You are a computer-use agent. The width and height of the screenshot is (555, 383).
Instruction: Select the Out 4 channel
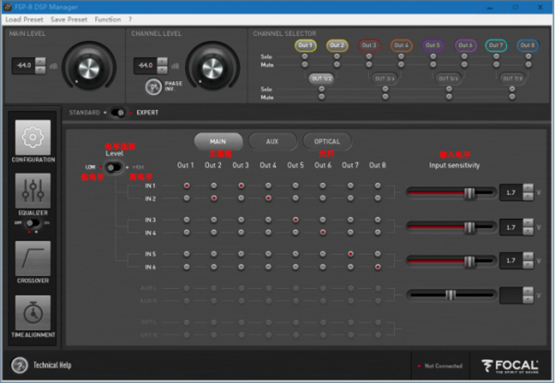click(401, 45)
